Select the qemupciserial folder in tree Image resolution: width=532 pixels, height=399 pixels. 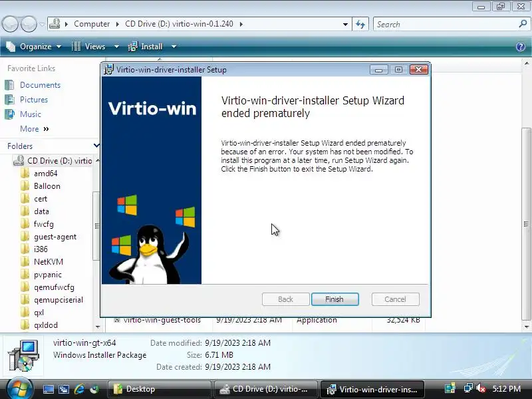[x=59, y=300]
